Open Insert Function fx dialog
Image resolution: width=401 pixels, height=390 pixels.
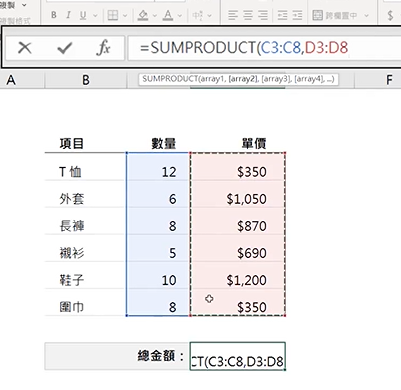tap(103, 48)
